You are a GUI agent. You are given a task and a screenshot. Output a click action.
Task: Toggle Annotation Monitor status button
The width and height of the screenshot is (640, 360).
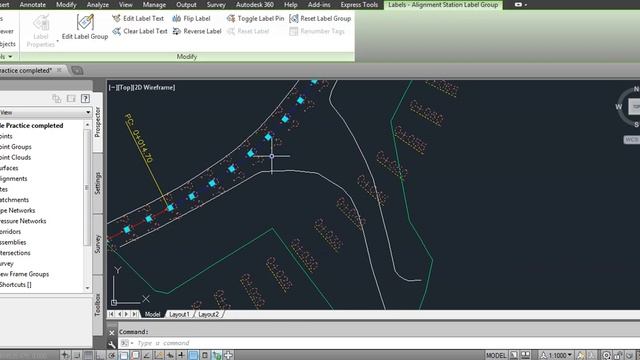228,355
